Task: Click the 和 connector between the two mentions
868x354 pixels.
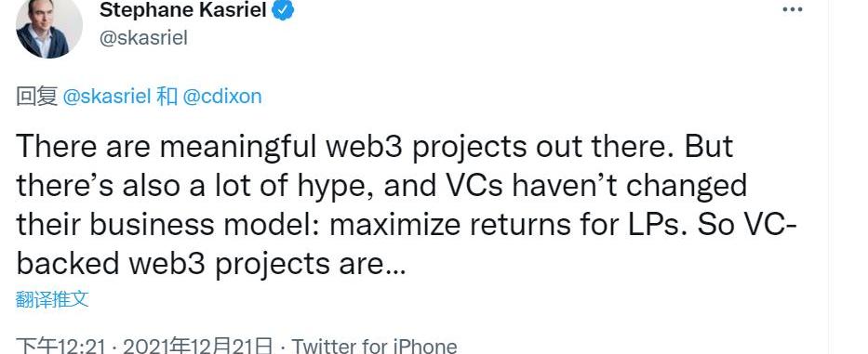Action: click(x=167, y=97)
